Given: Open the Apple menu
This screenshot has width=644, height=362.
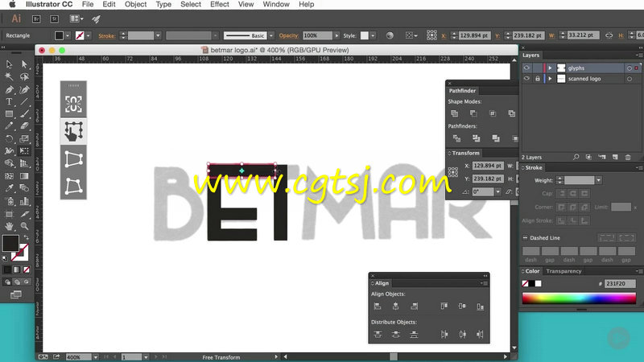Looking at the screenshot, I should click(12, 4).
